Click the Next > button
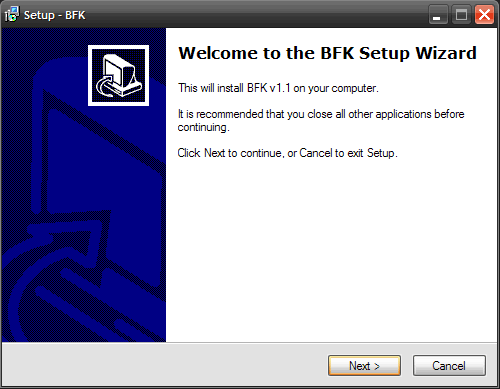This screenshot has height=389, width=500. coord(364,365)
